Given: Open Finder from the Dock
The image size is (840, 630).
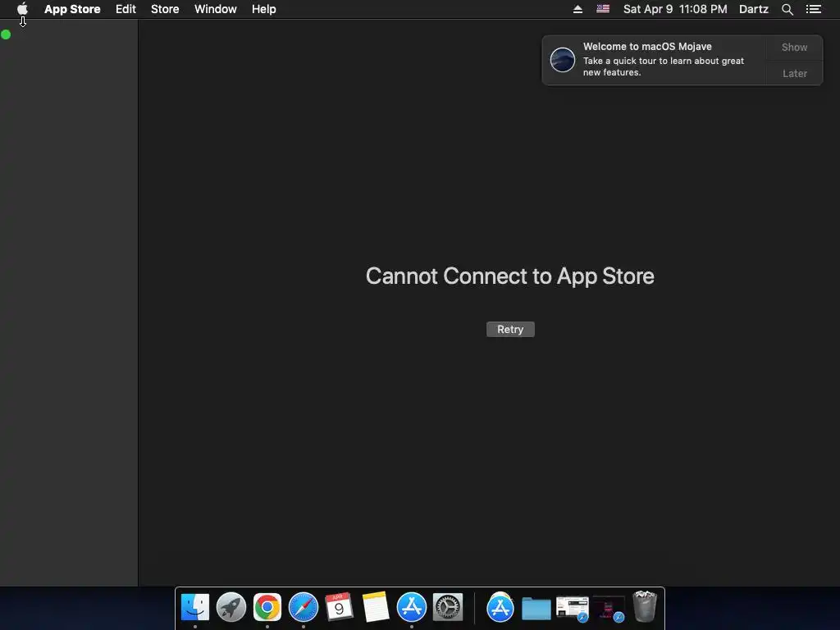Looking at the screenshot, I should click(x=195, y=608).
